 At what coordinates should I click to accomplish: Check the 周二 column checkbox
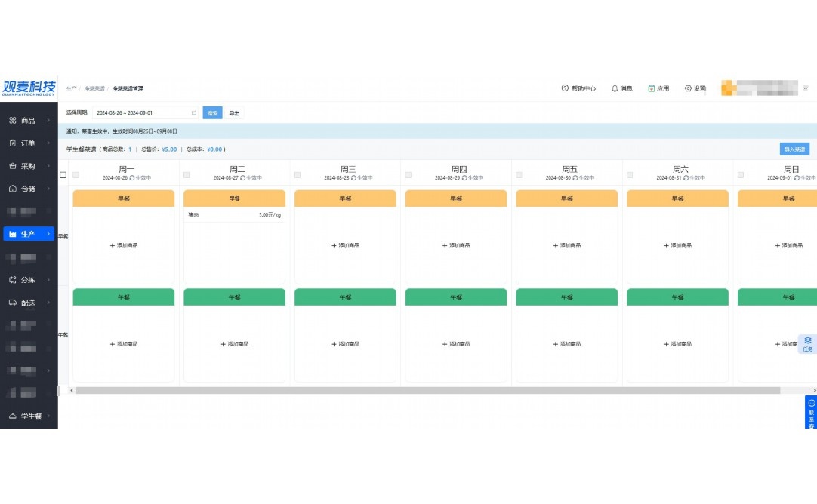point(187,175)
